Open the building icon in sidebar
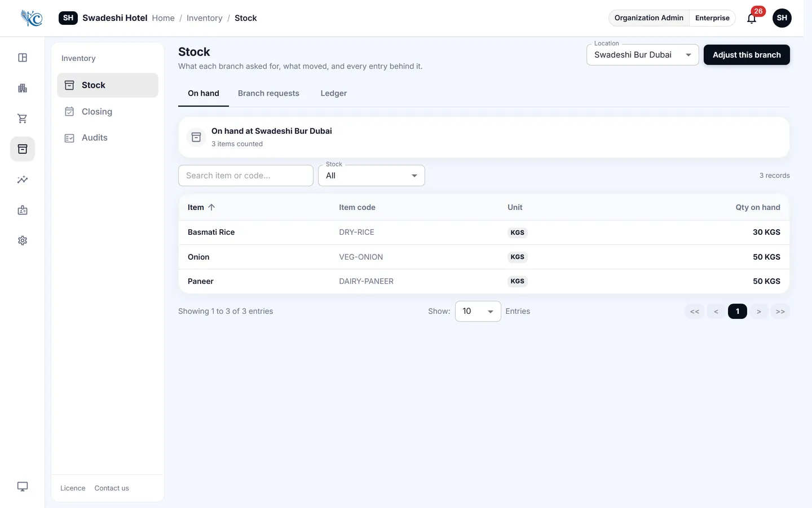 click(23, 88)
